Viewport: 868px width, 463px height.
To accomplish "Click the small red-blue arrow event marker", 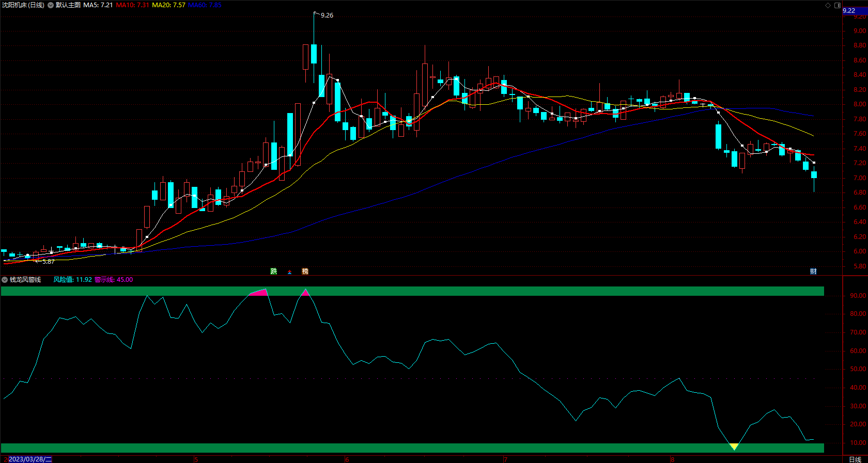I will [x=289, y=272].
